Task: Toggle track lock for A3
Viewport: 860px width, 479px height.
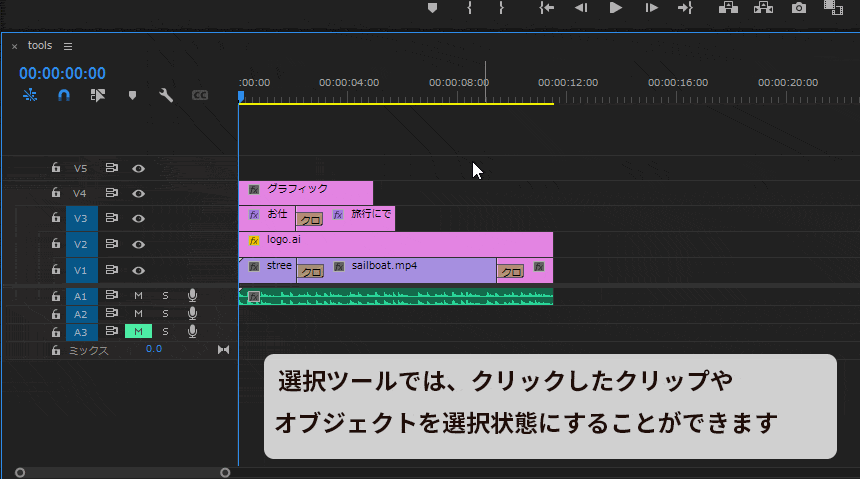Action: pyautogui.click(x=55, y=332)
